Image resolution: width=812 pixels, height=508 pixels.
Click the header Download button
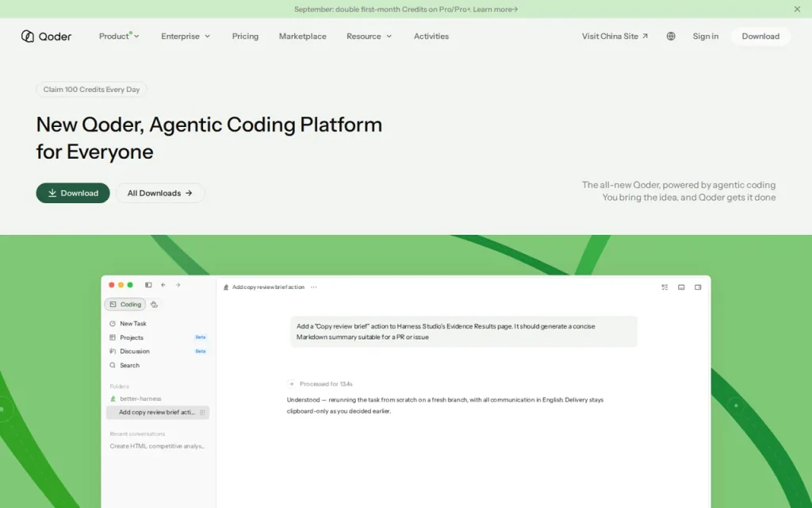pyautogui.click(x=760, y=37)
